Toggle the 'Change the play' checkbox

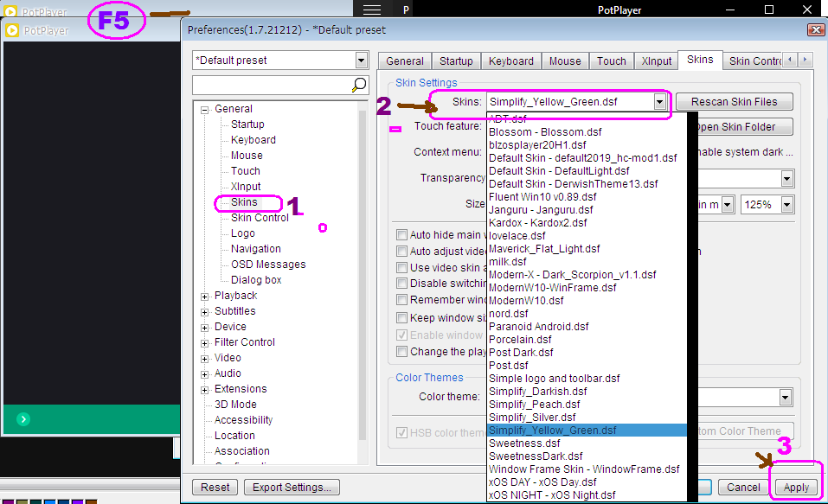tap(401, 352)
